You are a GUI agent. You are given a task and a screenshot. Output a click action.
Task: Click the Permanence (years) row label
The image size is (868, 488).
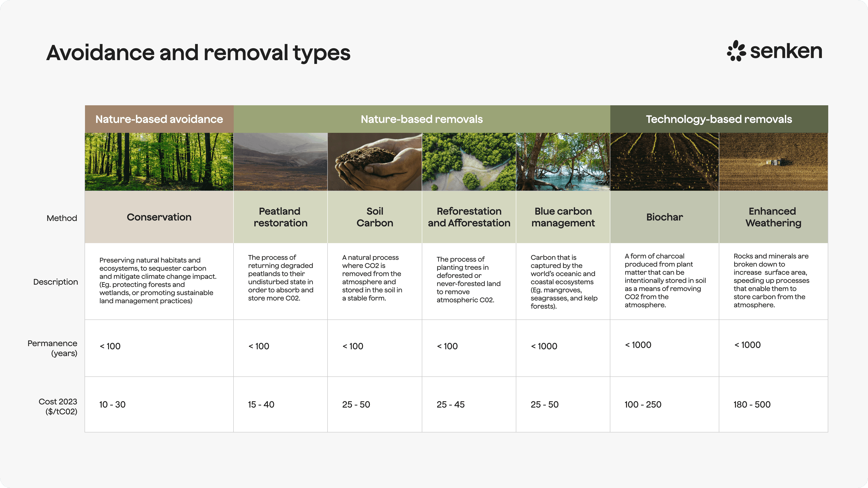pyautogui.click(x=52, y=348)
